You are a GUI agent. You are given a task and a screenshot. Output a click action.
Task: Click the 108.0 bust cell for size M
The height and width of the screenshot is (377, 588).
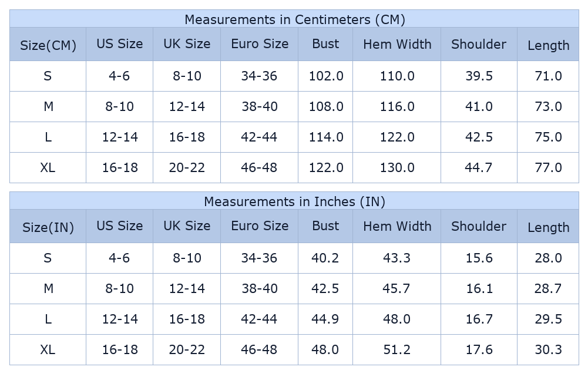tap(326, 106)
